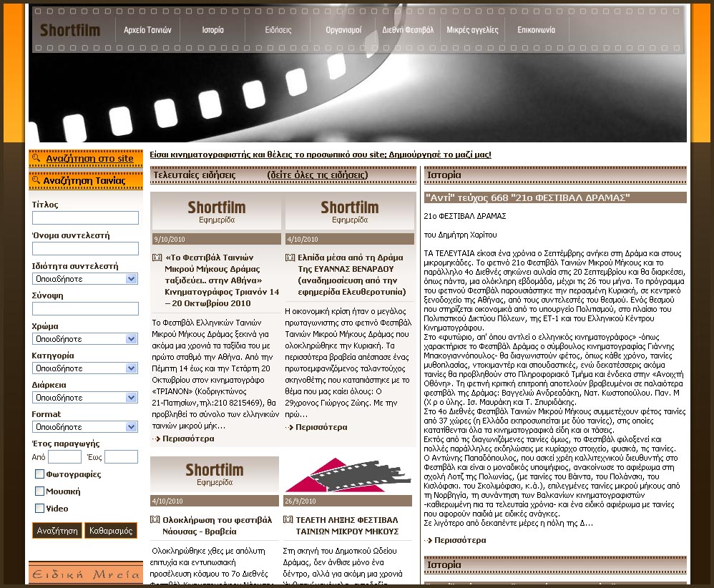Click the arrow icon before Περισσότερα under the 4/10/2010 Ελπίδα article
This screenshot has width=714, height=588.
tap(289, 427)
